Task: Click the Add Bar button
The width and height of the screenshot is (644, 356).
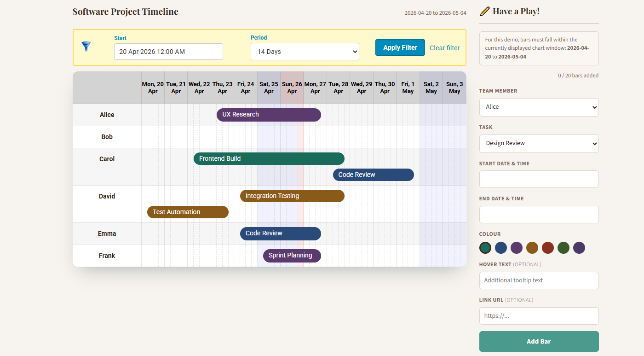Action: tap(539, 341)
